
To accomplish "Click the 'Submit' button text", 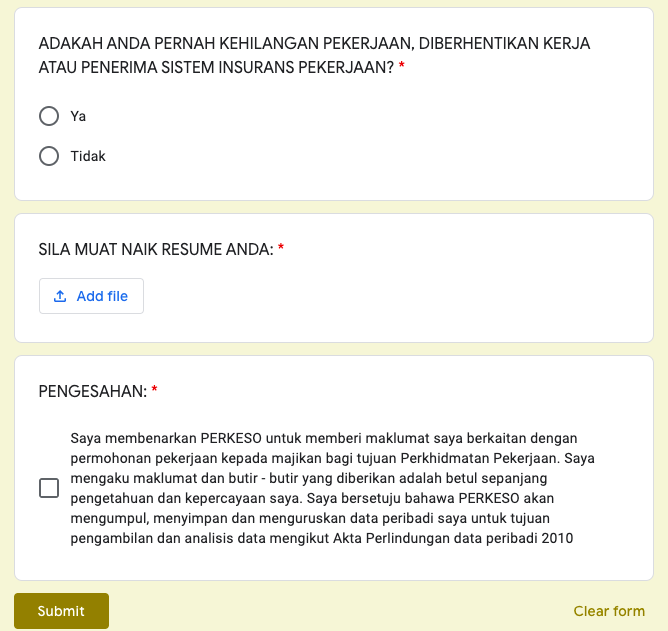I will click(x=61, y=611).
